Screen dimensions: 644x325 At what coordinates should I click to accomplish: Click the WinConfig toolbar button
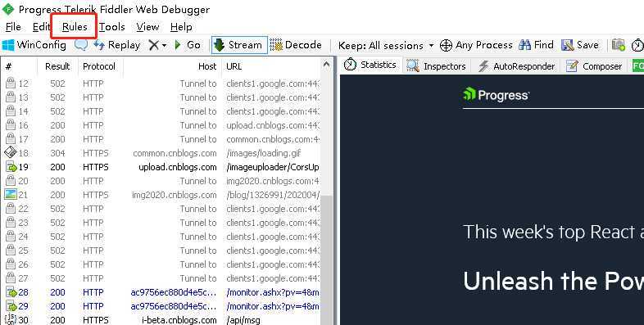(34, 45)
